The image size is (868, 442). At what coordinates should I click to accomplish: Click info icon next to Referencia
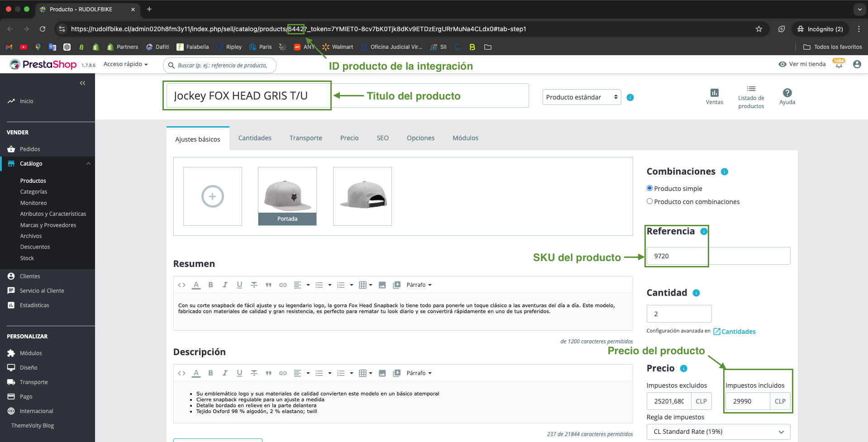point(704,232)
